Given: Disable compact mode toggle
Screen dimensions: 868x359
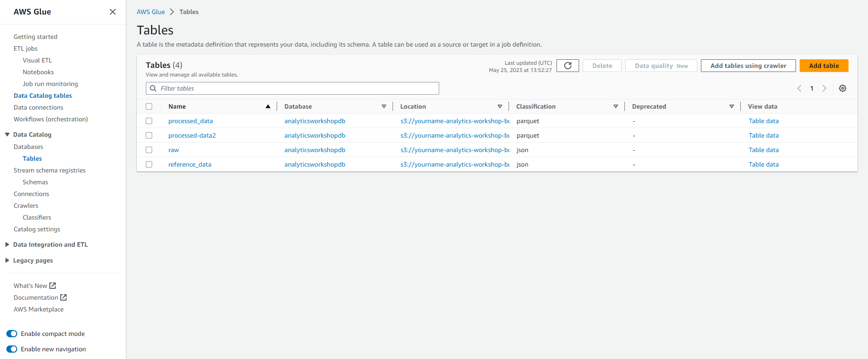Looking at the screenshot, I should 12,334.
